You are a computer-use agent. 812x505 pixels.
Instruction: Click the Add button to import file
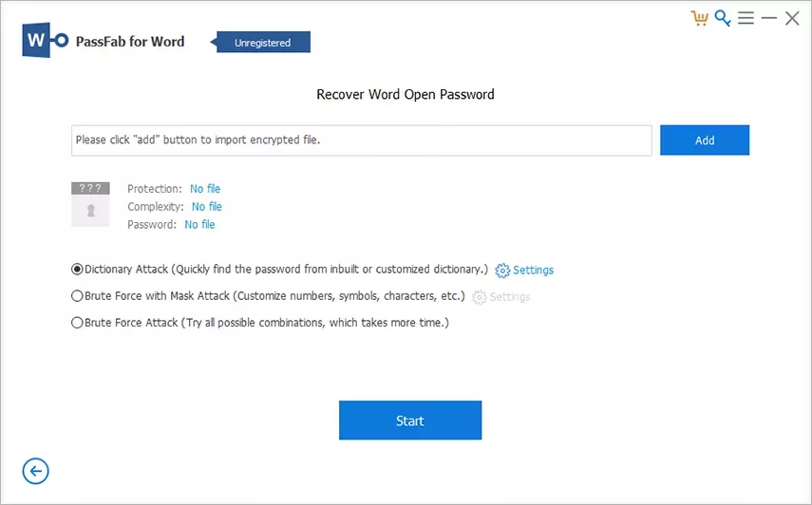click(705, 140)
